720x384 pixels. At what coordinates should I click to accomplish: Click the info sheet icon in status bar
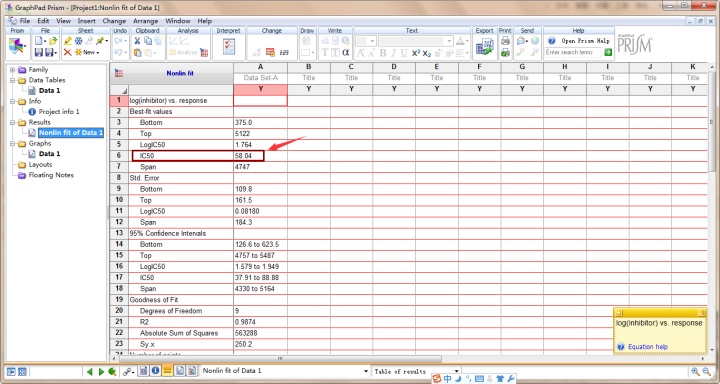click(x=156, y=371)
